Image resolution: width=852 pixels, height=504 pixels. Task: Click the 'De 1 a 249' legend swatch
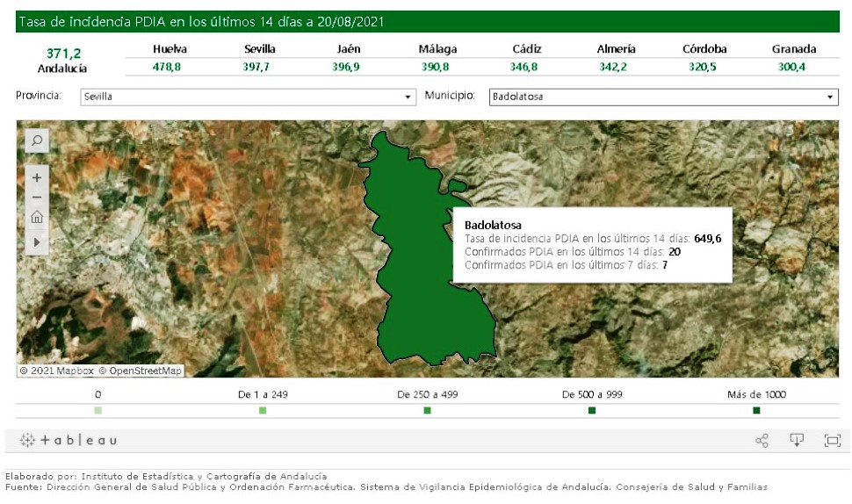[263, 411]
